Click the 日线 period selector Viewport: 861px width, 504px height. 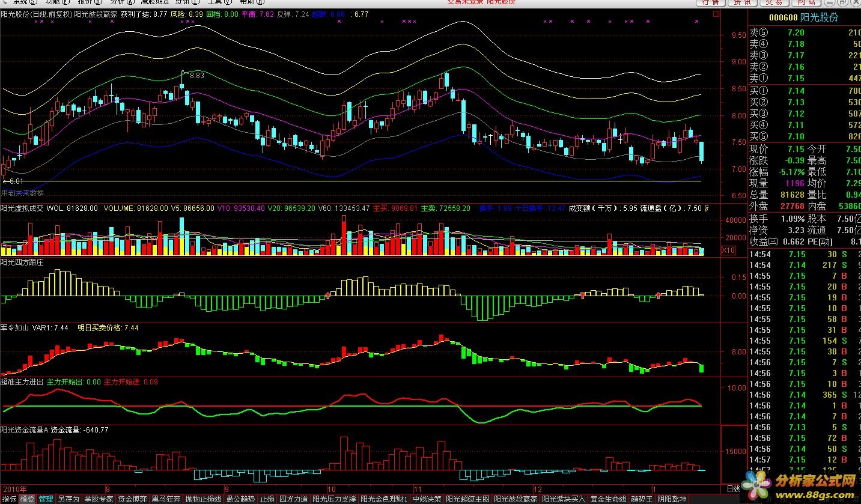click(x=733, y=489)
